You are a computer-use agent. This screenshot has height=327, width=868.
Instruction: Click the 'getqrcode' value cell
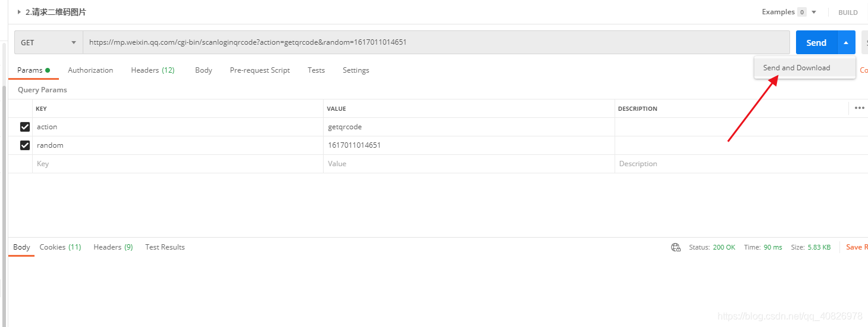(x=469, y=127)
